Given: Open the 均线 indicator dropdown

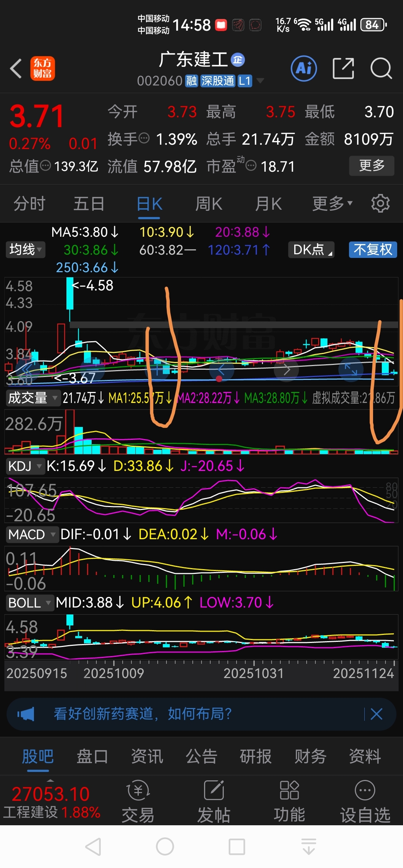Looking at the screenshot, I should click(x=25, y=250).
